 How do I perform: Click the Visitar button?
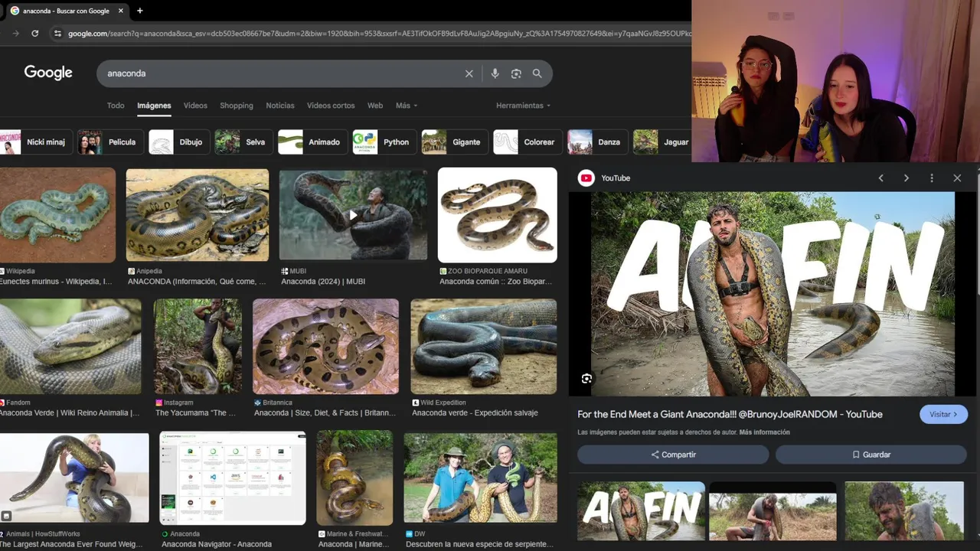click(943, 414)
